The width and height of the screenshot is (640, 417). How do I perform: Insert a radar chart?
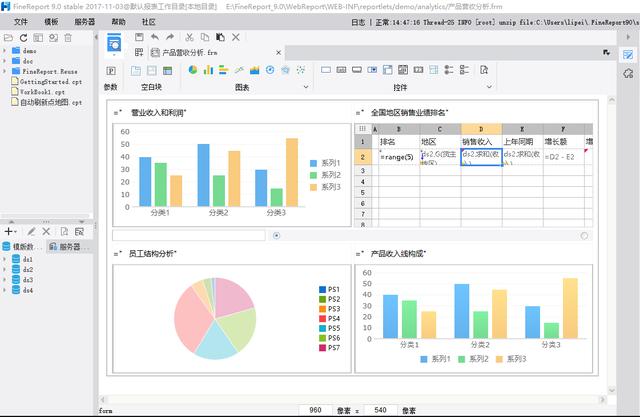pyautogui.click(x=286, y=70)
